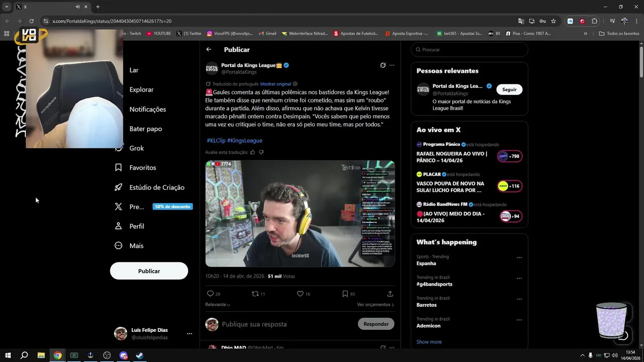Reload the page in Chrome
Image resolution: width=644 pixels, height=362 pixels.
31,21
